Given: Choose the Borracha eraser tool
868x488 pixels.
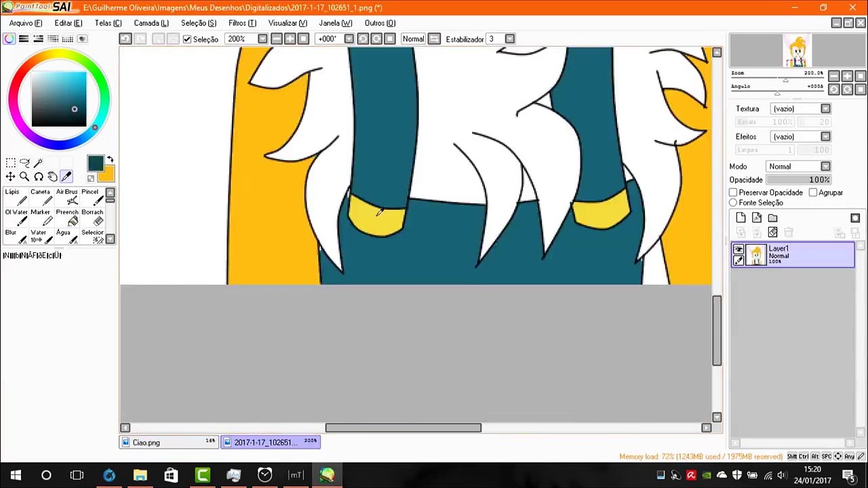Looking at the screenshot, I should point(92,218).
